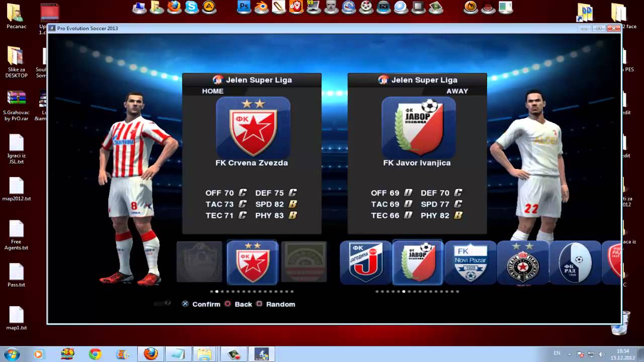Pick the FK Jagodina team badge

click(x=366, y=262)
